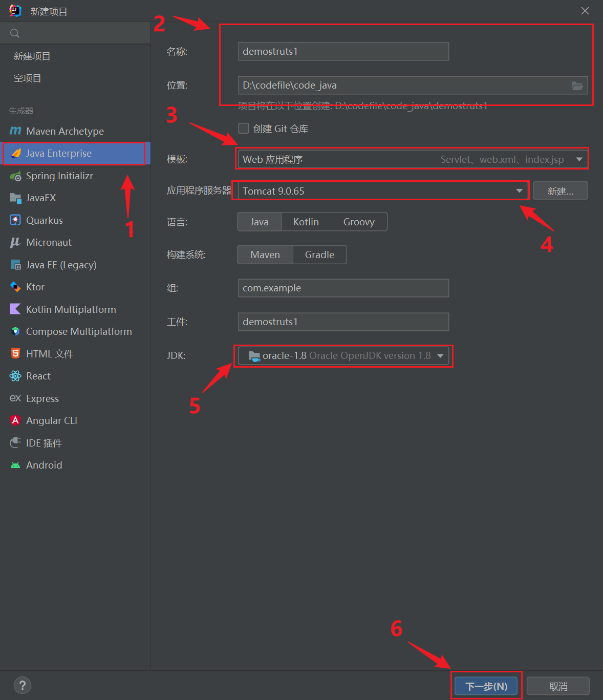Select the React generator
The image size is (603, 700).
tap(75, 376)
